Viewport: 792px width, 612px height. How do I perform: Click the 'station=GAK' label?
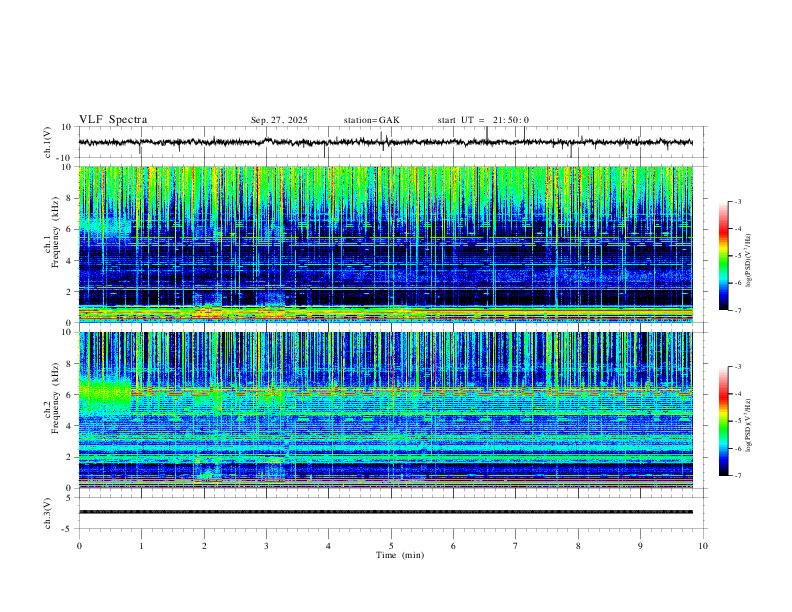coord(371,120)
